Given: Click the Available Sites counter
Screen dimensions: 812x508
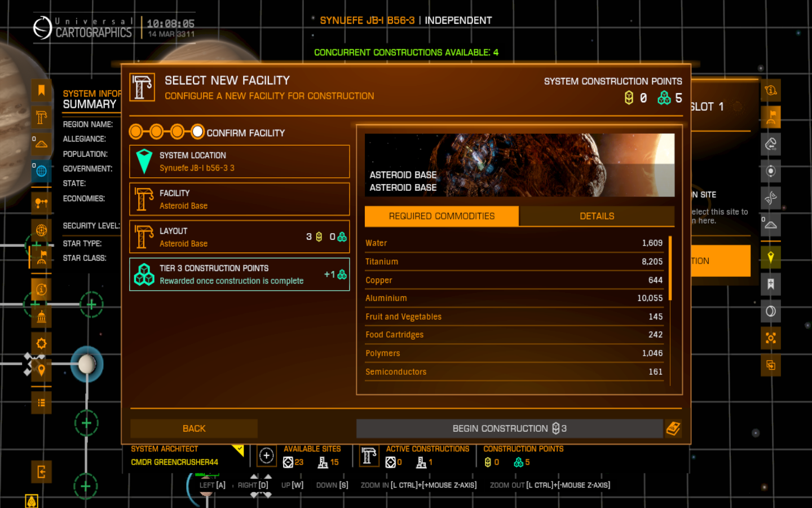Looking at the screenshot, I should [312, 456].
